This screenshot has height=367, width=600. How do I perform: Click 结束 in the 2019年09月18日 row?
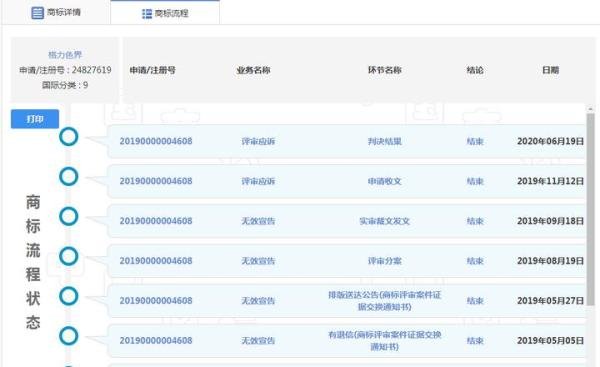pos(475,221)
